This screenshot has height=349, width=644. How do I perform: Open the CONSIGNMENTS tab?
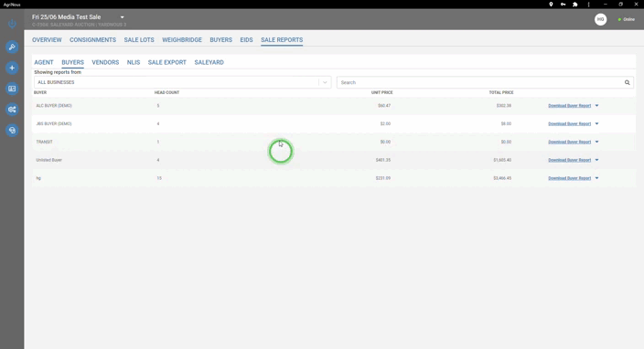[x=92, y=40]
